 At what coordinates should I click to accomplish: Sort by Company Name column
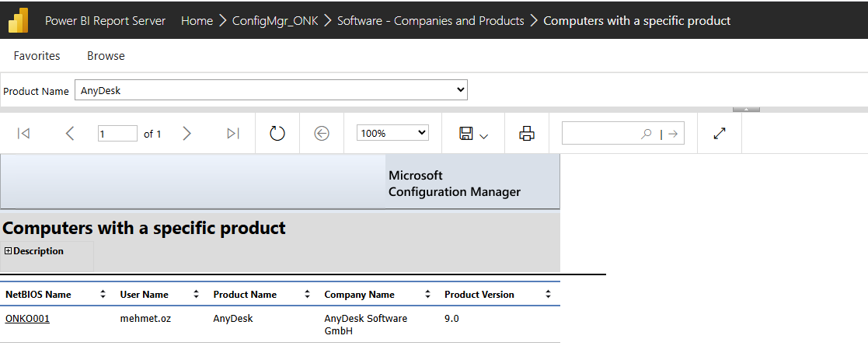tap(427, 295)
